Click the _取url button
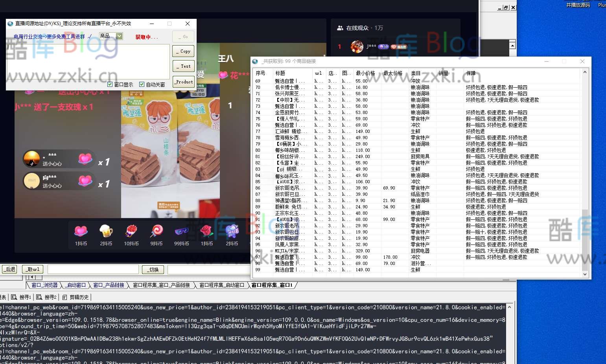 click(32, 269)
